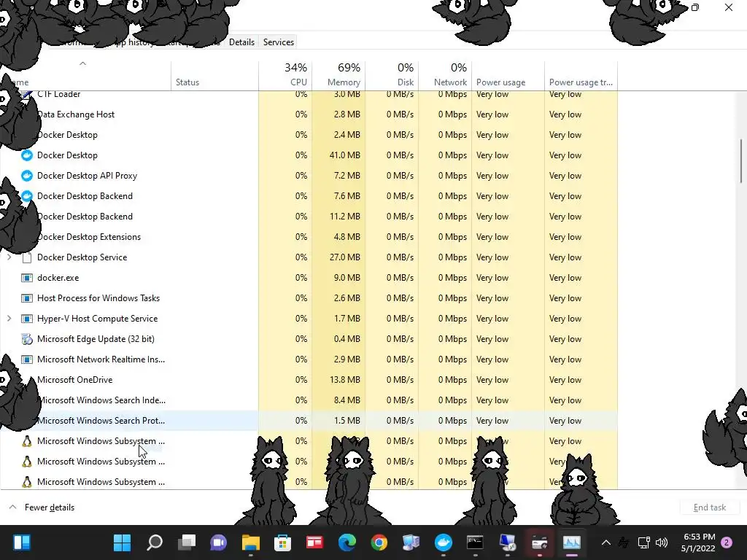Switch to the Details tab
The height and width of the screenshot is (560, 747).
241,42
